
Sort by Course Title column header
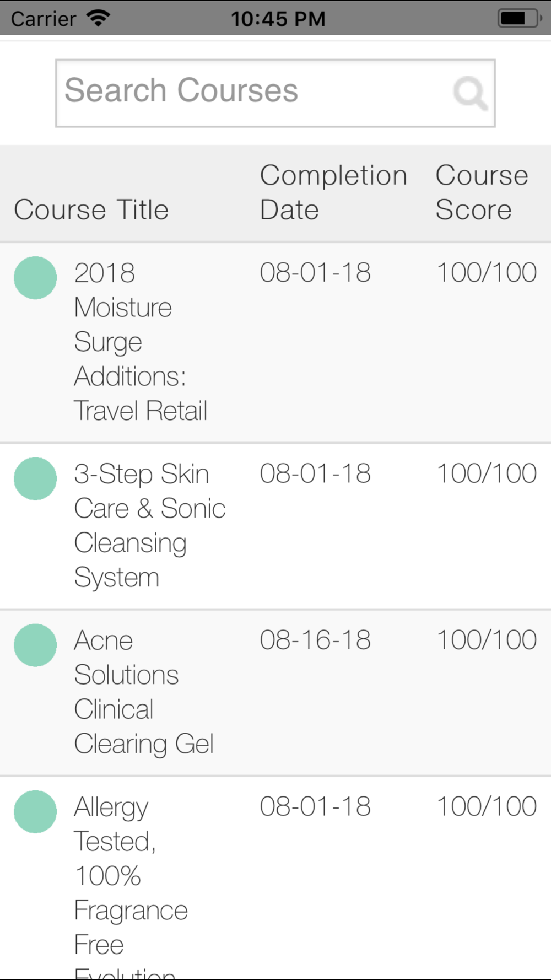pos(91,210)
